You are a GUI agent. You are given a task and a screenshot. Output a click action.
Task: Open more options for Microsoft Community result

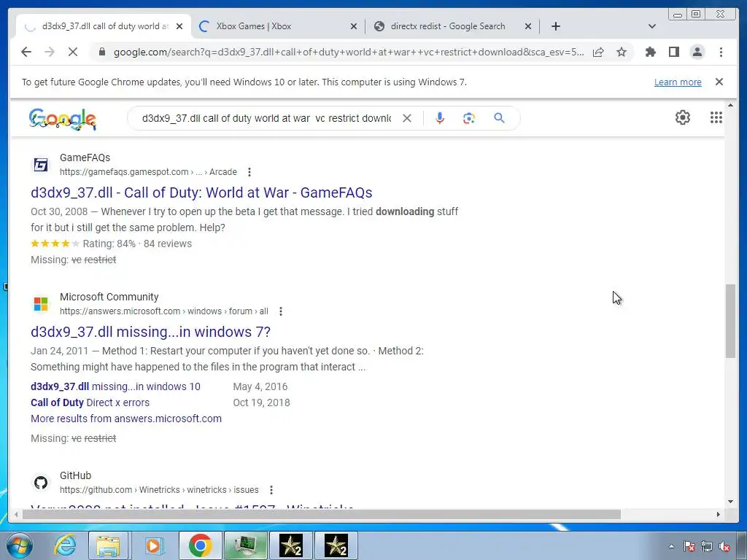coord(281,311)
